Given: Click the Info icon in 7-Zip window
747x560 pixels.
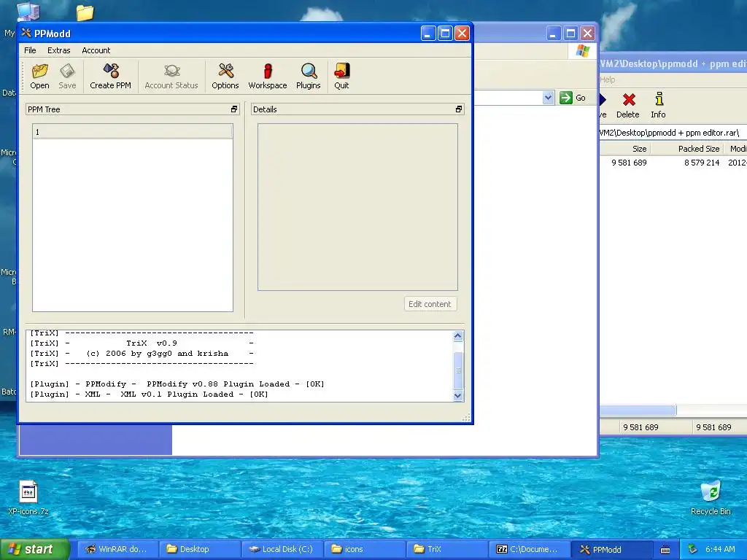Looking at the screenshot, I should click(x=659, y=106).
